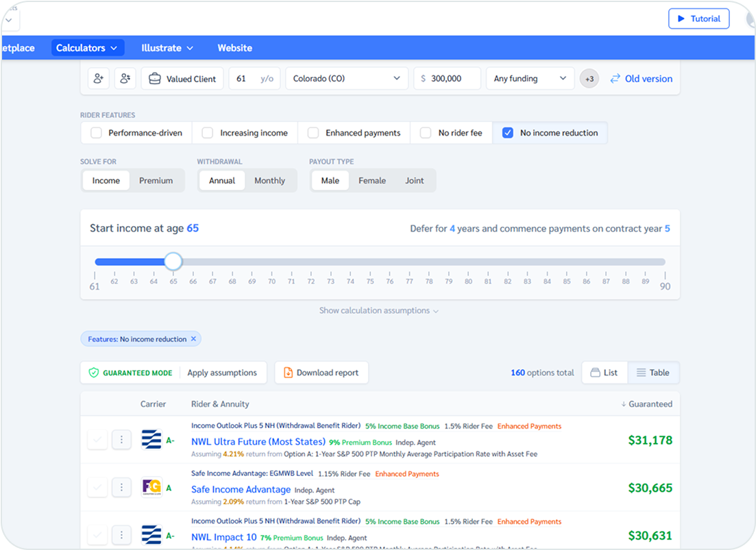Viewport: 756px width, 550px height.
Task: Click the List view icon
Action: coord(596,373)
